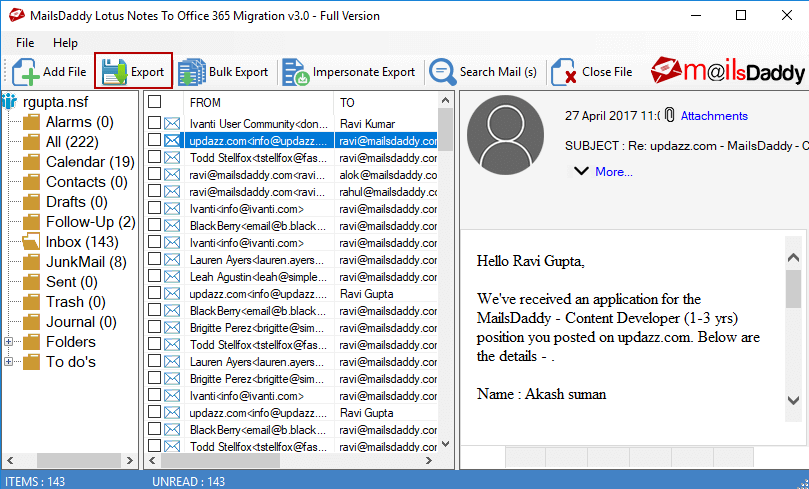Click envelope icon of alok@mailsdaddy row
This screenshot has height=489, width=809.
[172, 175]
